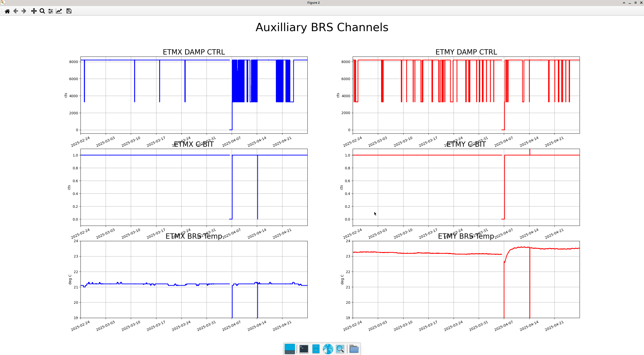Reset the view with the Home icon
The height and width of the screenshot is (355, 644).
pos(7,11)
